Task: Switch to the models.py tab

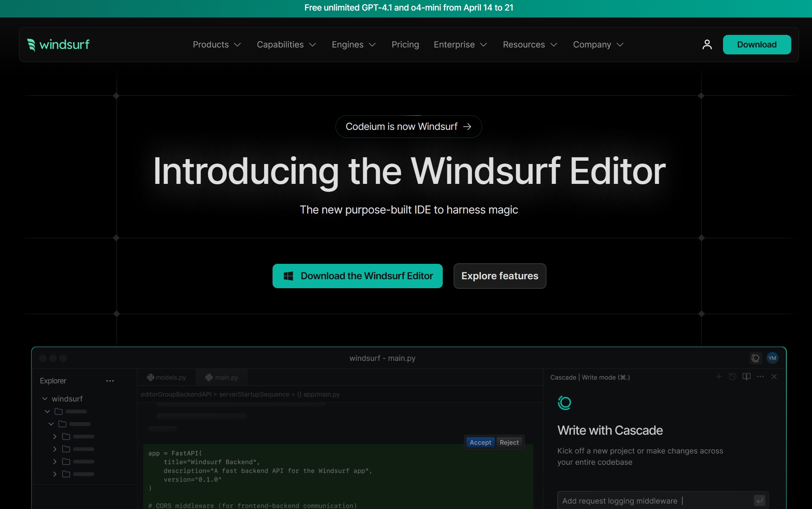Action: click(x=166, y=377)
